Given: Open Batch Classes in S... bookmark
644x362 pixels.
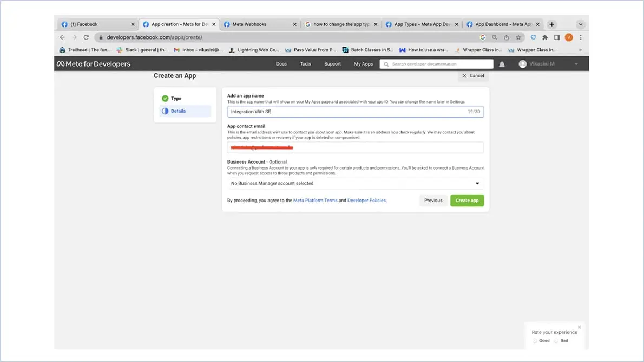Looking at the screenshot, I should point(367,50).
